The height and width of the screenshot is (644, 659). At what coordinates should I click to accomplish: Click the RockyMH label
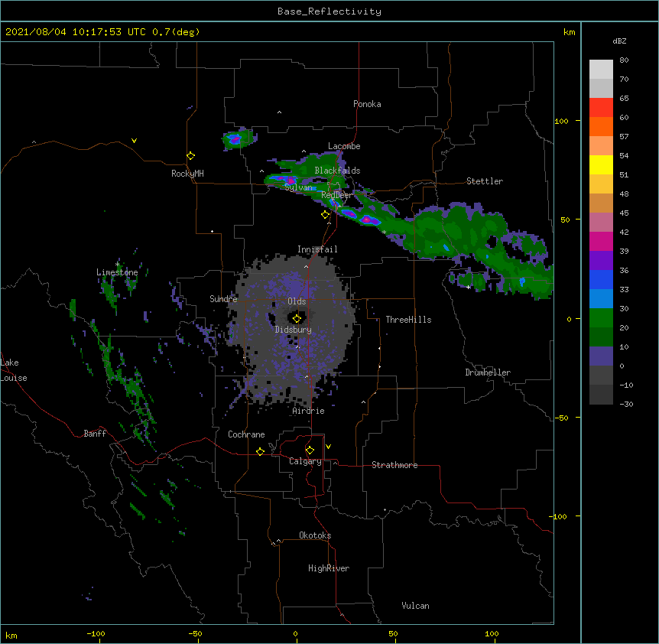(x=187, y=174)
